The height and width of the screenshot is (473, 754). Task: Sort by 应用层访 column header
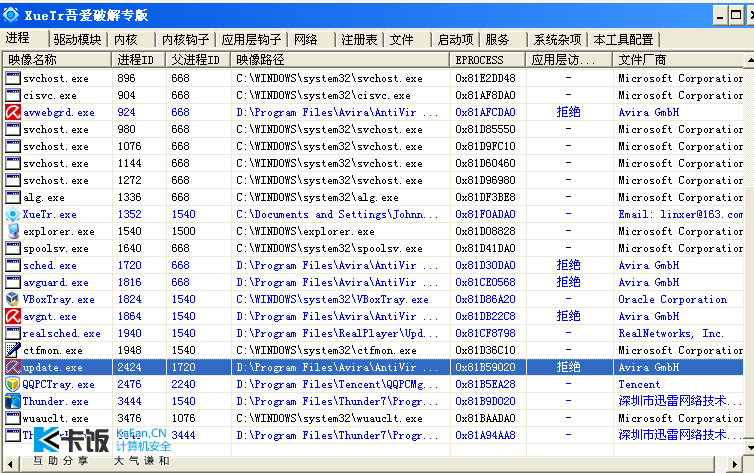pos(569,60)
